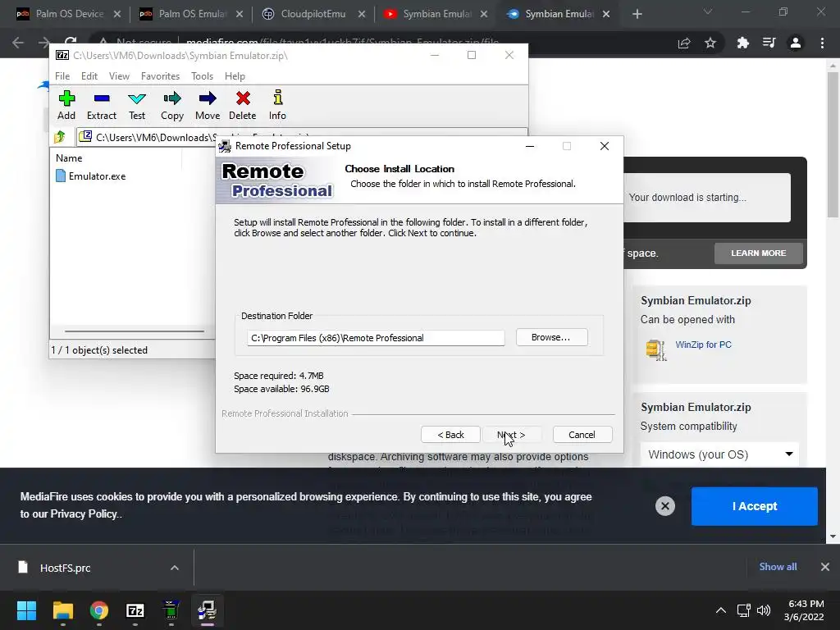Click the Browse... button for destination folder
840x630 pixels.
click(x=552, y=337)
